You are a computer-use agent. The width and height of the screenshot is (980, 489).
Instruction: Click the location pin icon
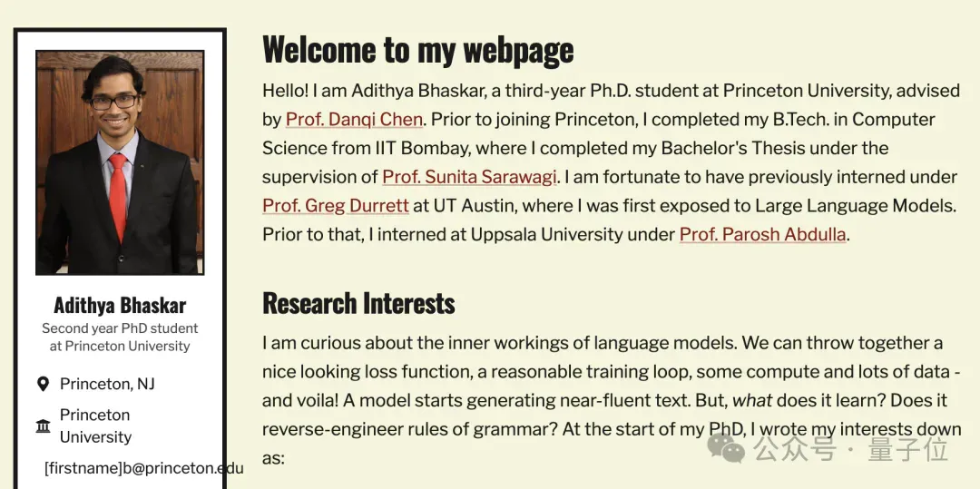coord(44,384)
